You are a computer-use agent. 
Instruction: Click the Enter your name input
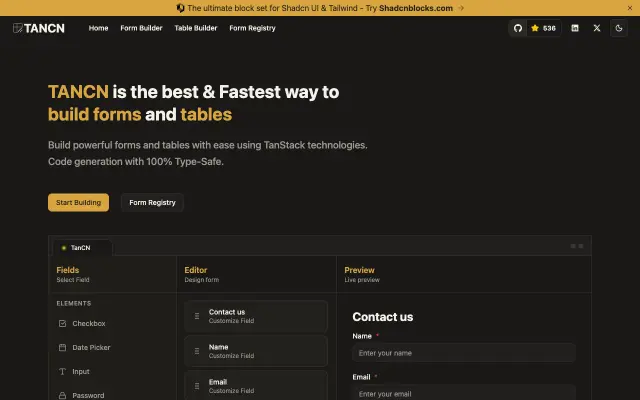[464, 353]
